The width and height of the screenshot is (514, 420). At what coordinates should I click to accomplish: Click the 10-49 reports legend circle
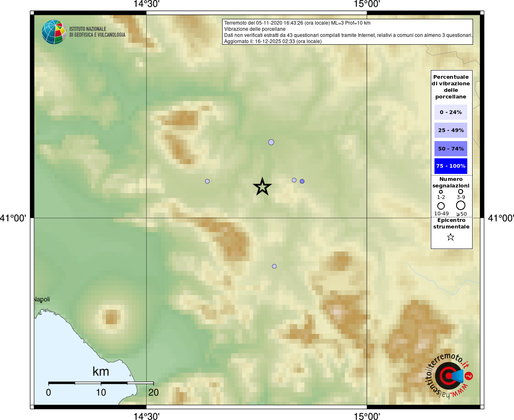point(441,206)
